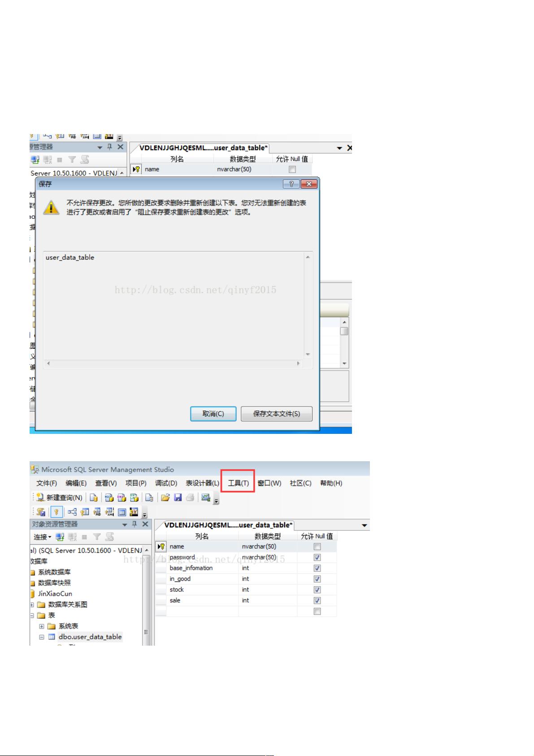Click the scrollbar thumb behind the 保存 dialog
Viewport: 534px width, 756px height.
pos(344,331)
